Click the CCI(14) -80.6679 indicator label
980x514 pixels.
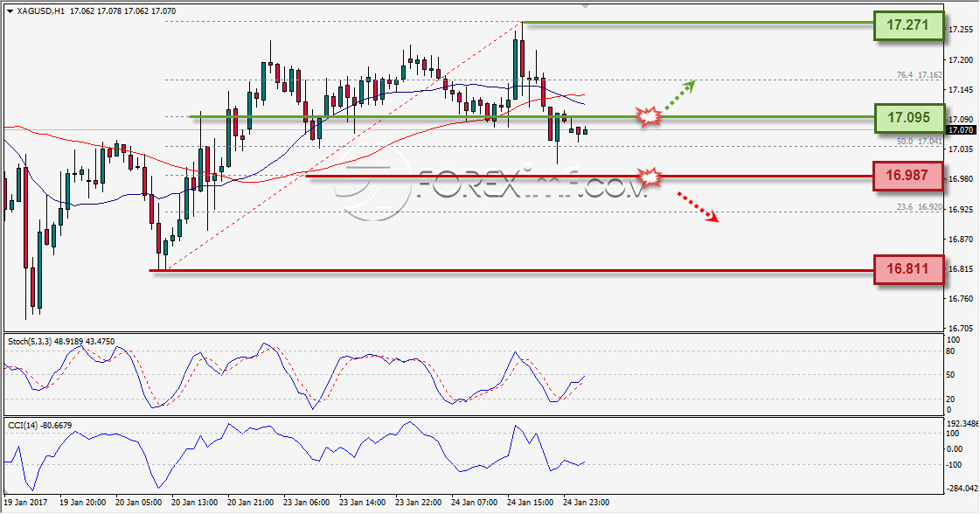click(40, 425)
